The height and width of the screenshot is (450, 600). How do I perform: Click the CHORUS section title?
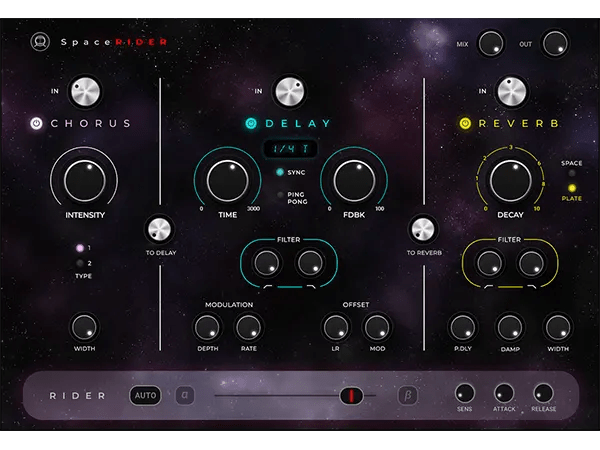point(91,123)
